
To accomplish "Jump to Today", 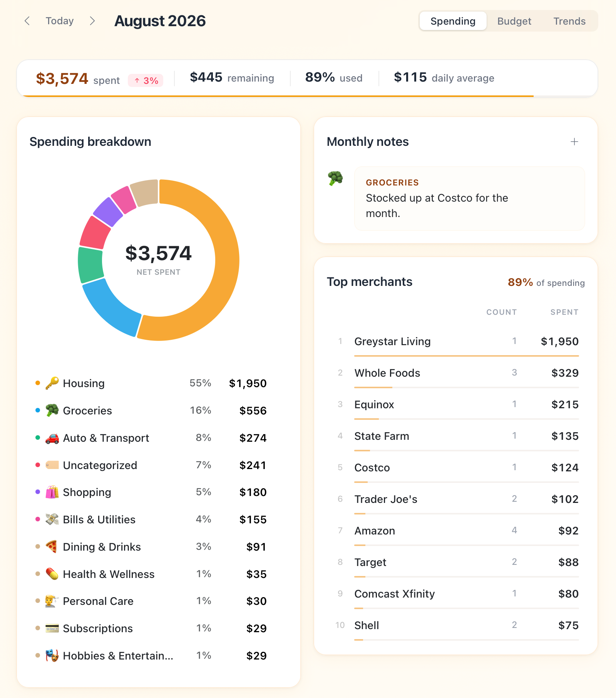I will 60,21.
